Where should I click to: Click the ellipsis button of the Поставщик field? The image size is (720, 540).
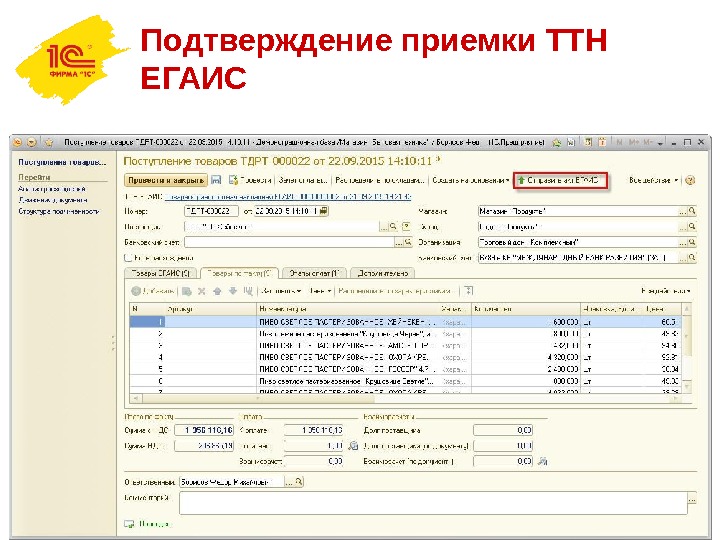383,227
